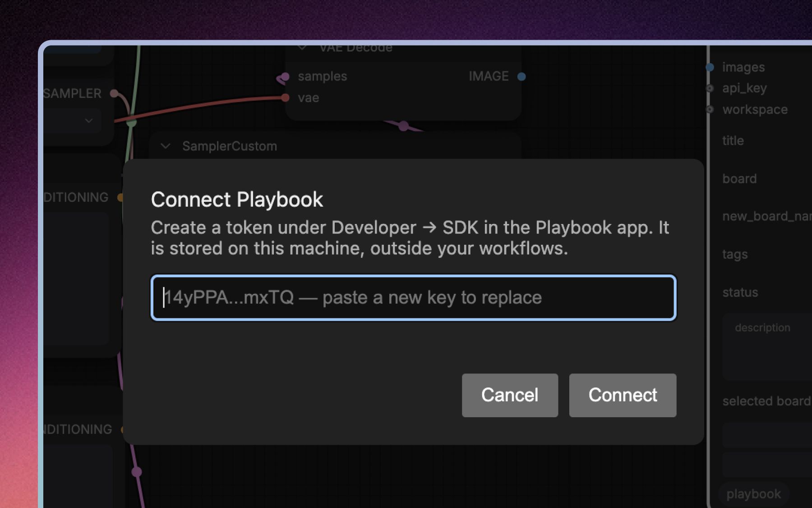Viewport: 812px width, 508px height.
Task: Click the selected board label
Action: 766,401
